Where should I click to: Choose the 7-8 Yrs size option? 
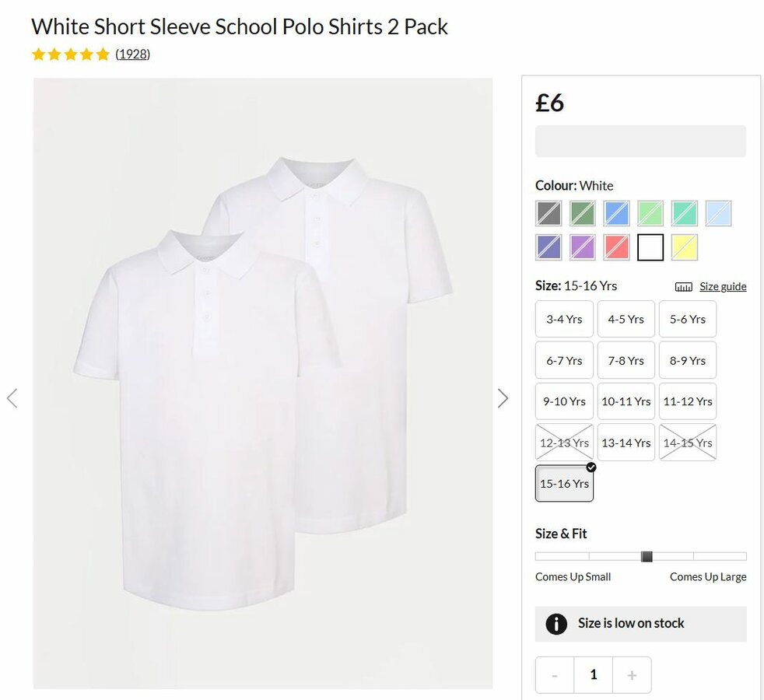[x=626, y=360]
